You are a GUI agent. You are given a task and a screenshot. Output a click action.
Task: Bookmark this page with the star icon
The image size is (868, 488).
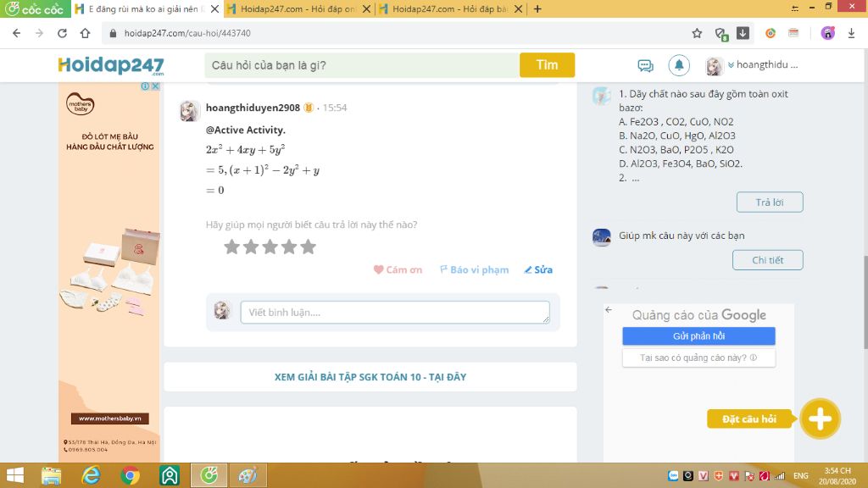click(697, 33)
